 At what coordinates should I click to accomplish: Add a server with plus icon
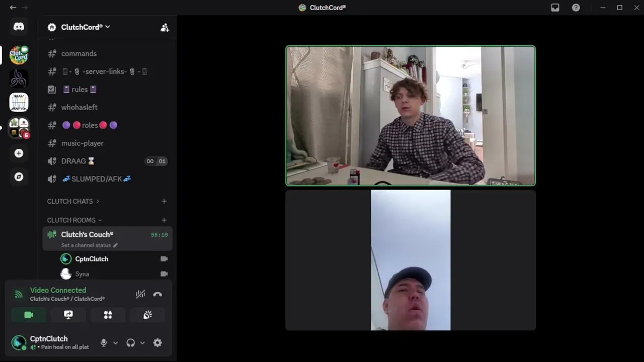[x=19, y=153]
